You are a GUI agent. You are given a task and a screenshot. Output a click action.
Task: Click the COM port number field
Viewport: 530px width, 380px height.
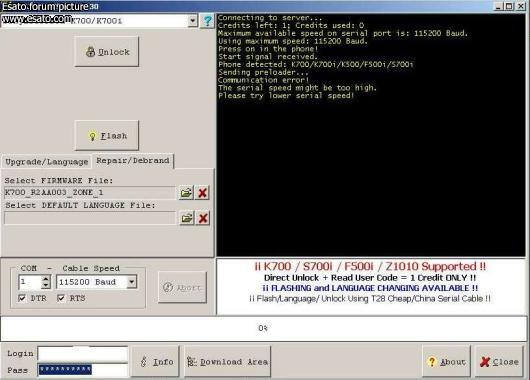click(30, 282)
